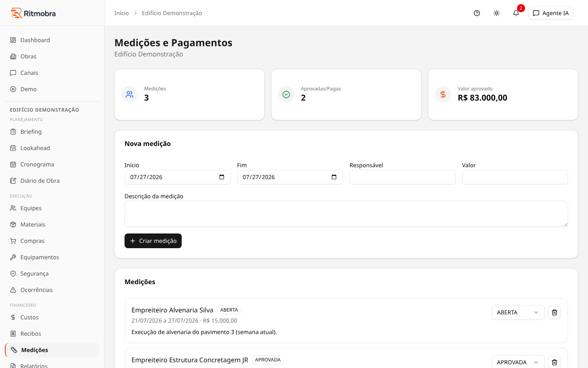The image size is (588, 368).
Task: Click the Ritmobra logo icon
Action: pos(16,13)
